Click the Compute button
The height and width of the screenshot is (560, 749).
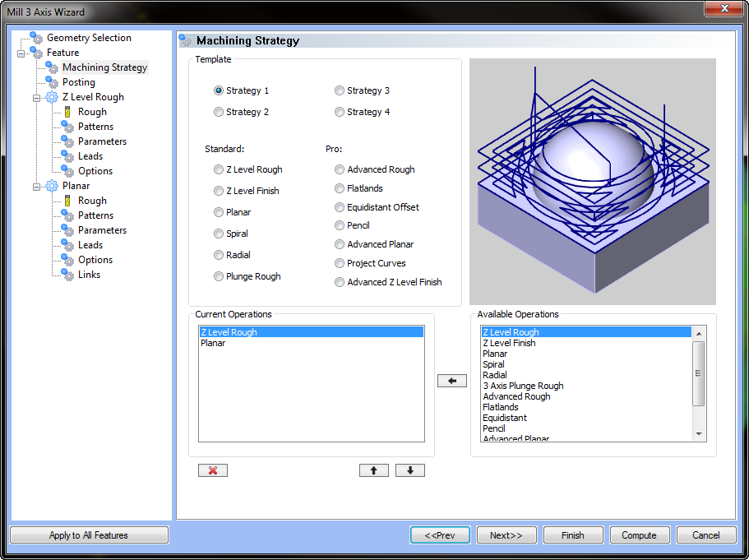pos(640,535)
